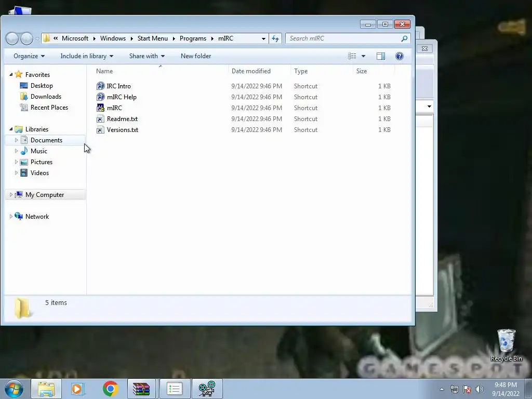Click the taskbar clock showing 9:48 PM
The image size is (532, 399).
506,389
